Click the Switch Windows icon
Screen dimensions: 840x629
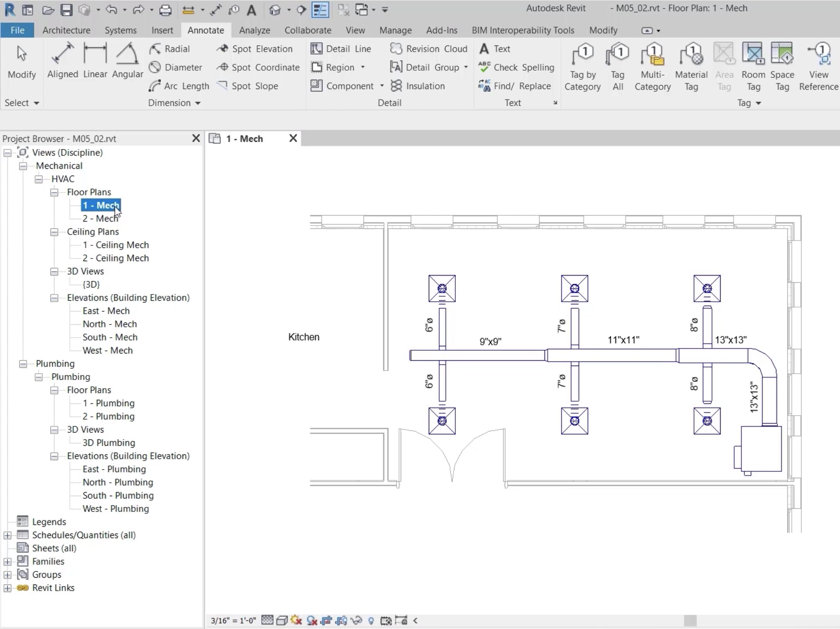pos(362,9)
